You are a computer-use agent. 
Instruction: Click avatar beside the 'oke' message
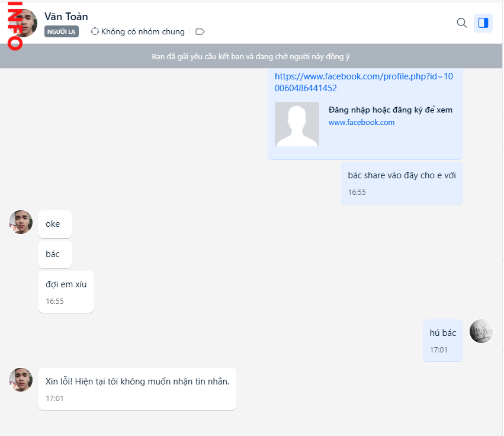click(x=21, y=222)
